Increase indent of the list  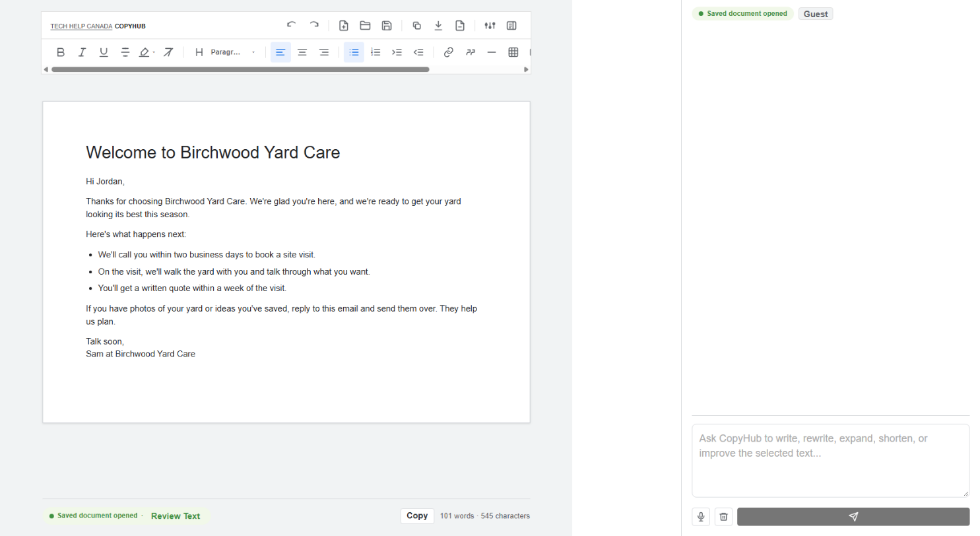coord(397,52)
